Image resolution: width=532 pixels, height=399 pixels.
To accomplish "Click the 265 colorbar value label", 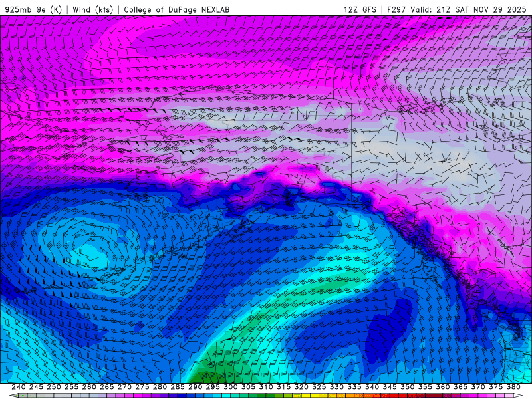I will click(107, 387).
